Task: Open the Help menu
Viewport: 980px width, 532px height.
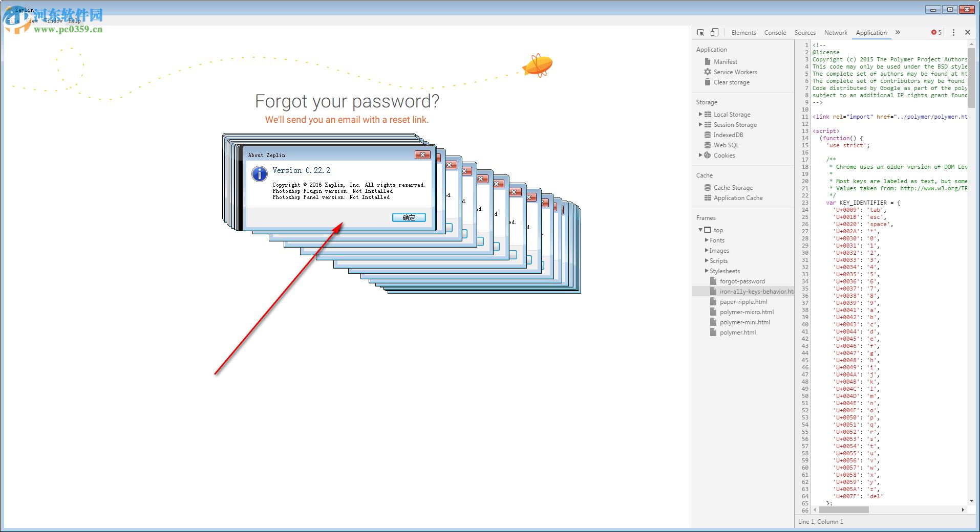Action: [75, 20]
